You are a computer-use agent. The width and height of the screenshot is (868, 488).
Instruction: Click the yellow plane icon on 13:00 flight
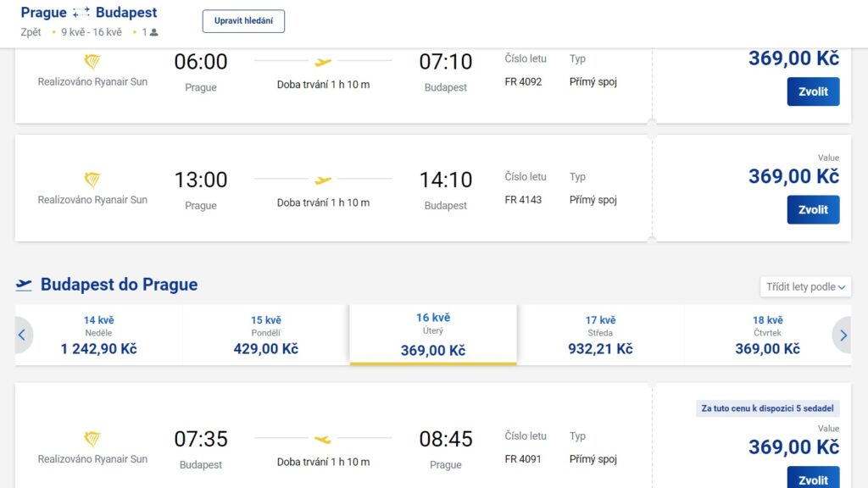(x=323, y=180)
